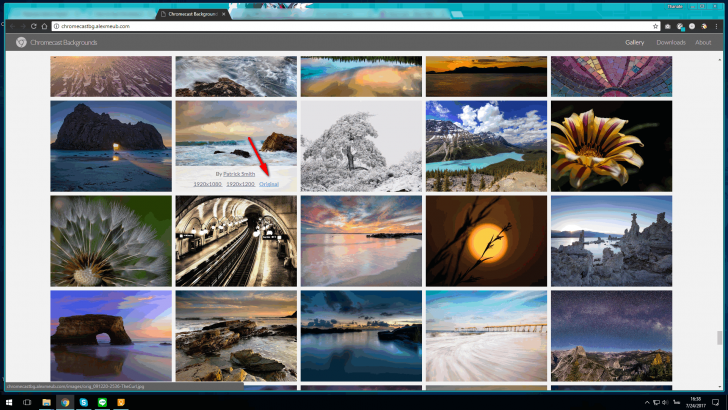Open the LINE app on the taskbar
The image size is (728, 410).
tap(102, 402)
